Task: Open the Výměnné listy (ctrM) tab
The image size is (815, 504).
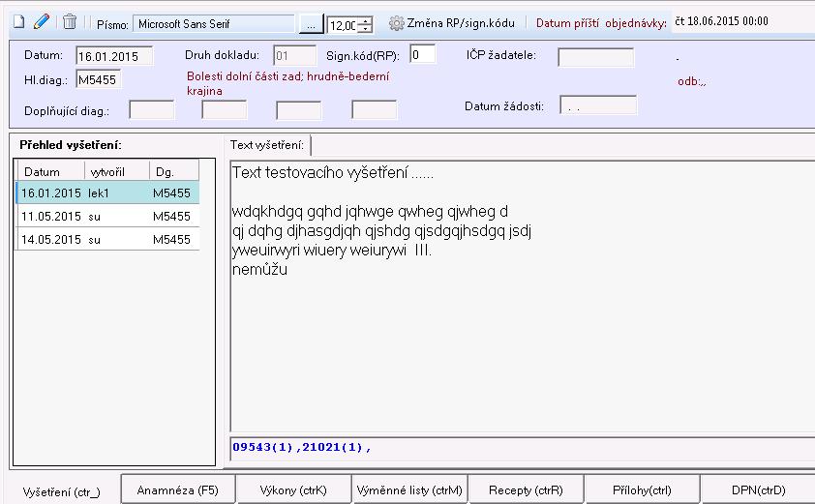Action: tap(409, 489)
